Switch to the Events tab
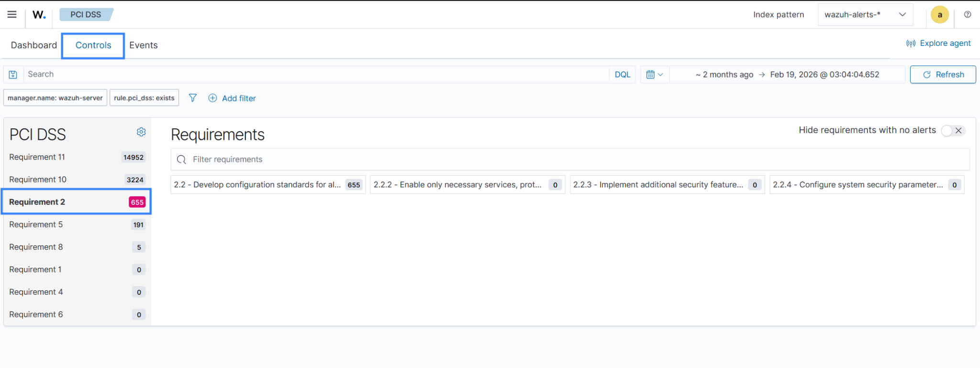 (143, 45)
